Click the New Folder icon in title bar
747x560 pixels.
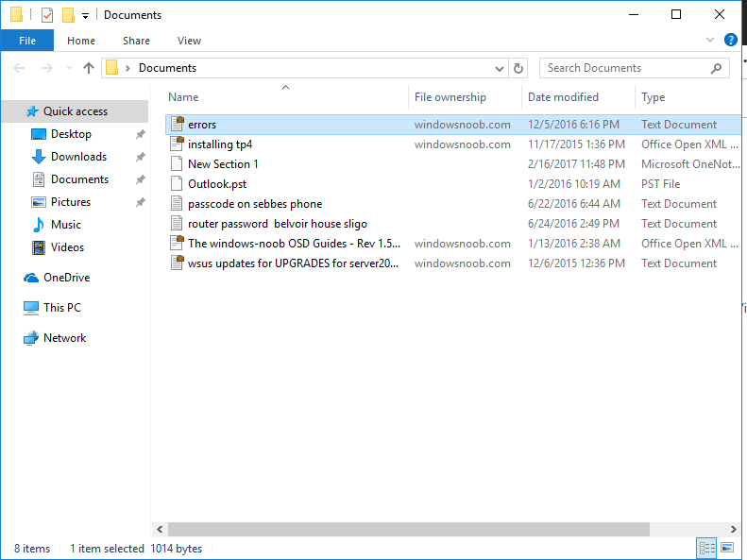point(69,15)
